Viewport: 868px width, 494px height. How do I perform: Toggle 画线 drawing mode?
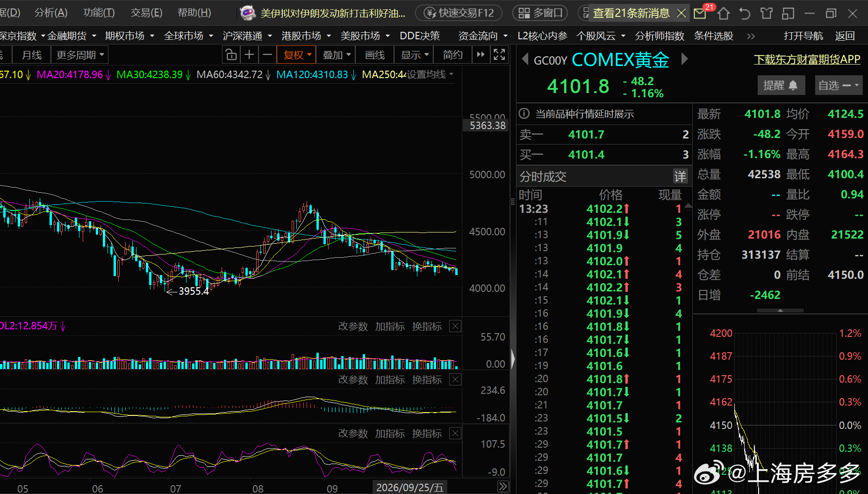point(374,55)
